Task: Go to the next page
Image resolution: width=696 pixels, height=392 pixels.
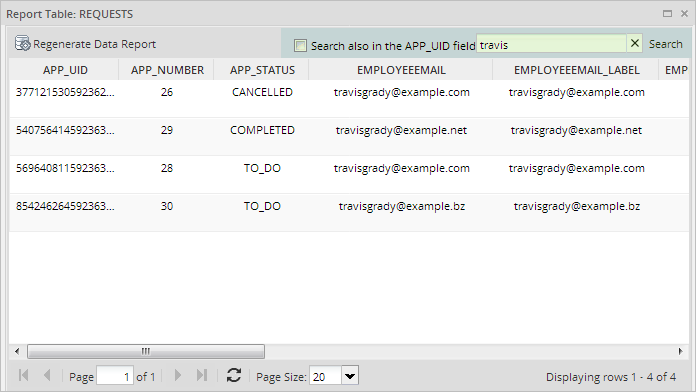Action: pos(178,376)
